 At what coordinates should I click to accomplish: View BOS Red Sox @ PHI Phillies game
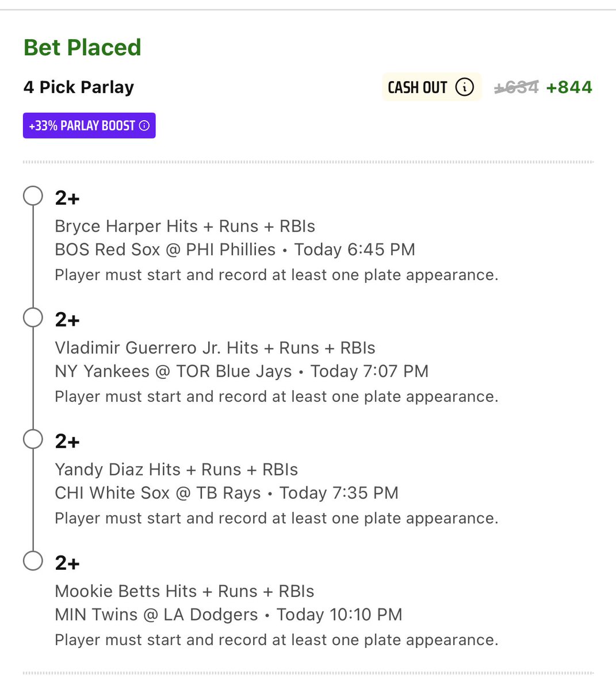pyautogui.click(x=165, y=250)
